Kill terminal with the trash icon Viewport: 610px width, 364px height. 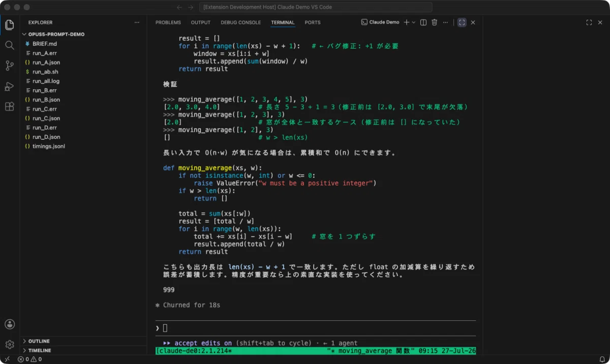434,22
